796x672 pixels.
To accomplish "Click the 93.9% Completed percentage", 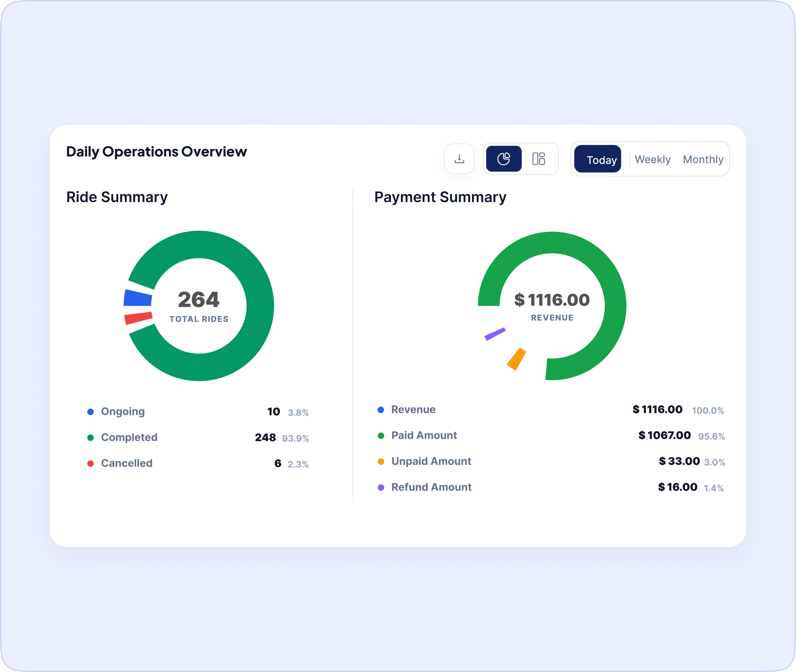I will point(296,438).
